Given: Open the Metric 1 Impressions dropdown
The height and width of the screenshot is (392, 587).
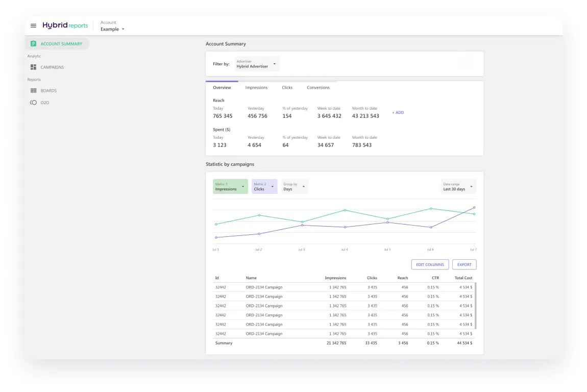Looking at the screenshot, I should tap(230, 186).
